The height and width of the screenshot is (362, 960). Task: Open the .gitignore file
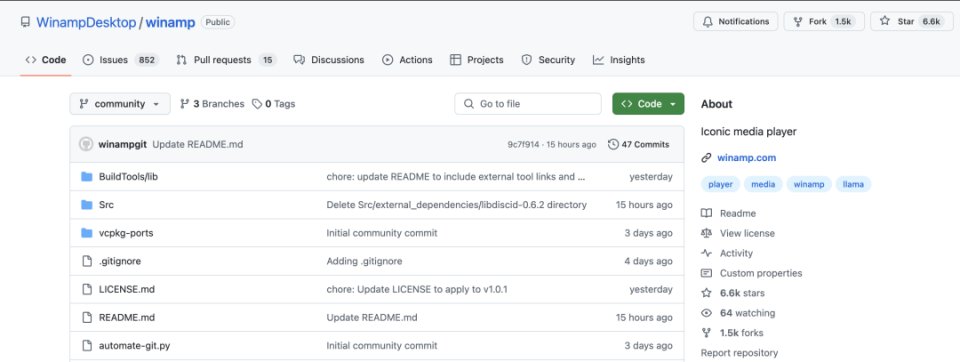[x=120, y=261]
